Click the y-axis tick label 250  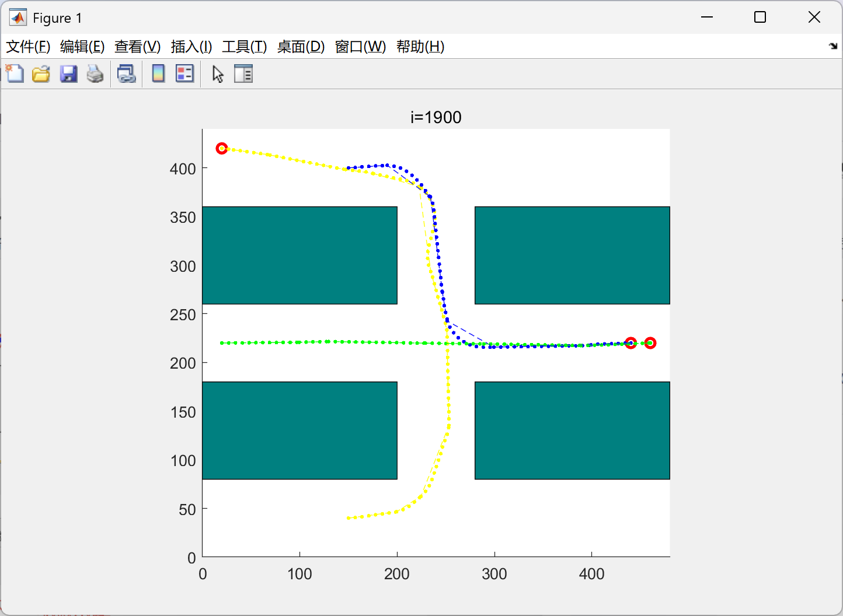coord(183,315)
